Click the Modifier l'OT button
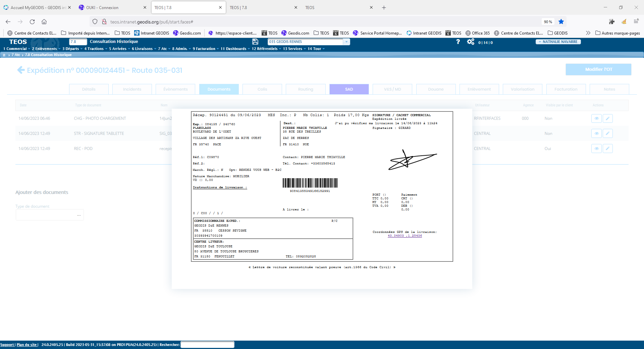 598,69
